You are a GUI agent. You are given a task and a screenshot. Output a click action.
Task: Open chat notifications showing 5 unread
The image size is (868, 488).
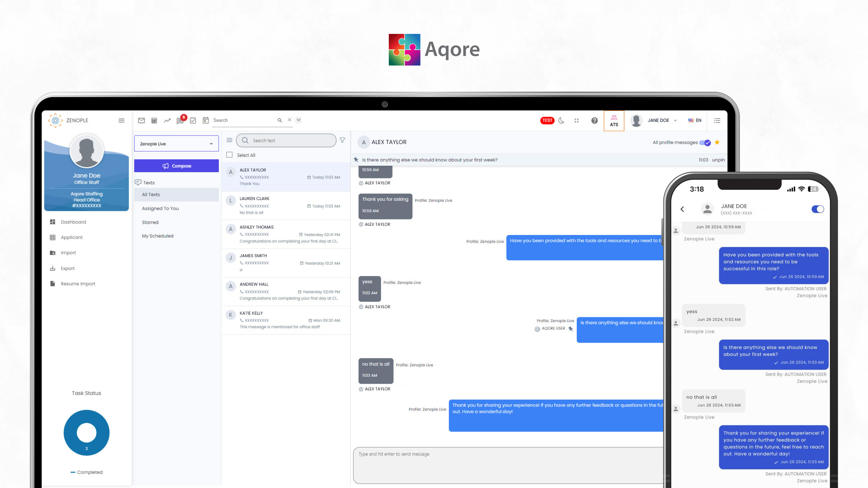180,120
